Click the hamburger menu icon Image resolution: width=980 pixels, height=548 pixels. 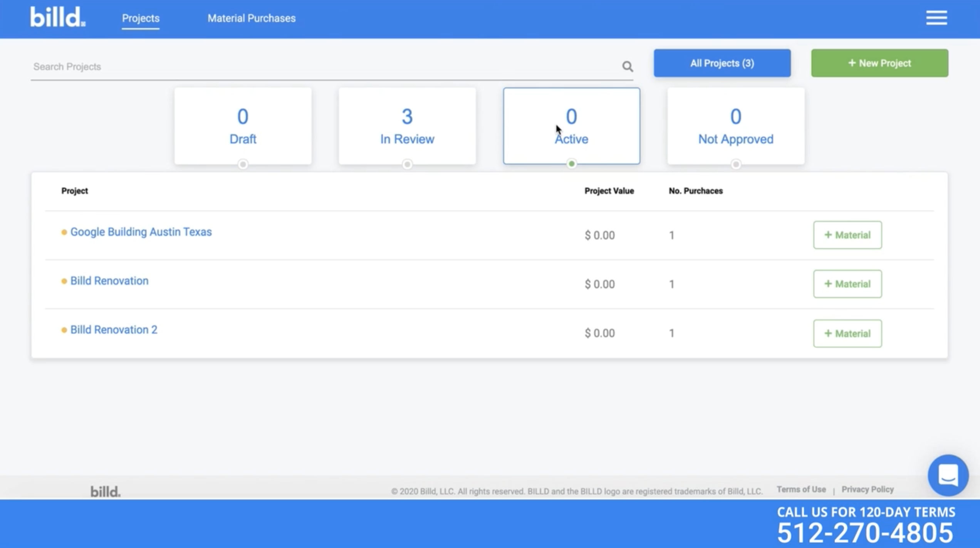pos(937,18)
